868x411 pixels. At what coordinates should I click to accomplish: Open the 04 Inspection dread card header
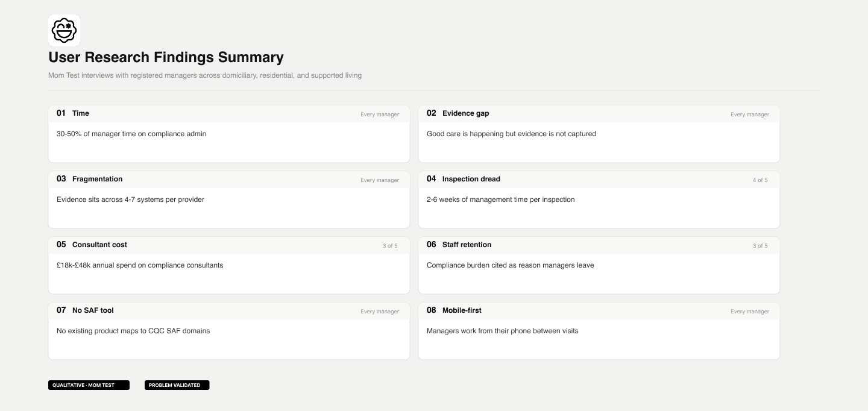pyautogui.click(x=599, y=180)
